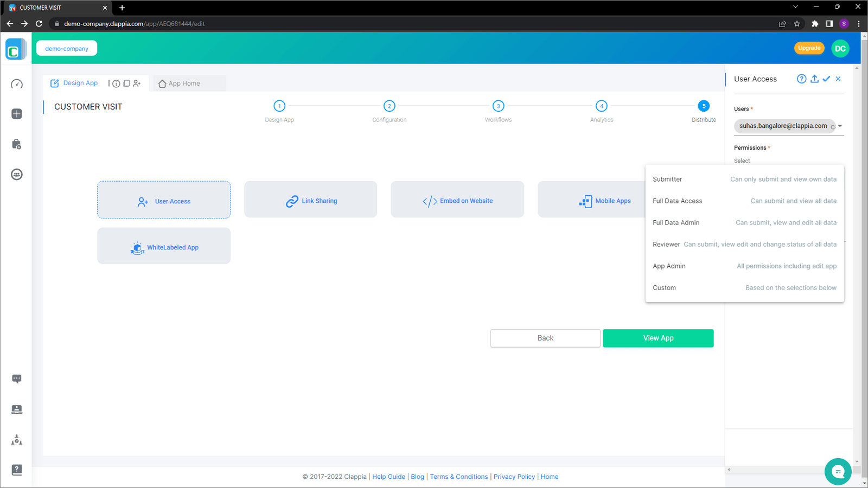Open the Workplace store icon in sidebar
Viewport: 868px width, 488px height.
[x=17, y=144]
